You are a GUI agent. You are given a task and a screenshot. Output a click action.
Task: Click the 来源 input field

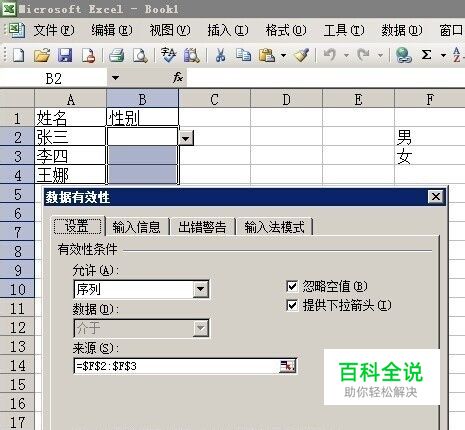pyautogui.click(x=177, y=366)
